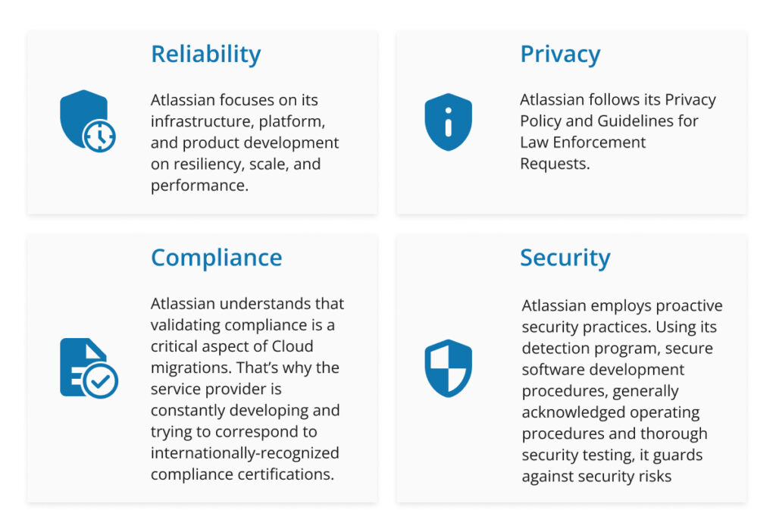Click the text "against security risks"
The height and width of the screenshot is (532, 776).
tap(596, 476)
